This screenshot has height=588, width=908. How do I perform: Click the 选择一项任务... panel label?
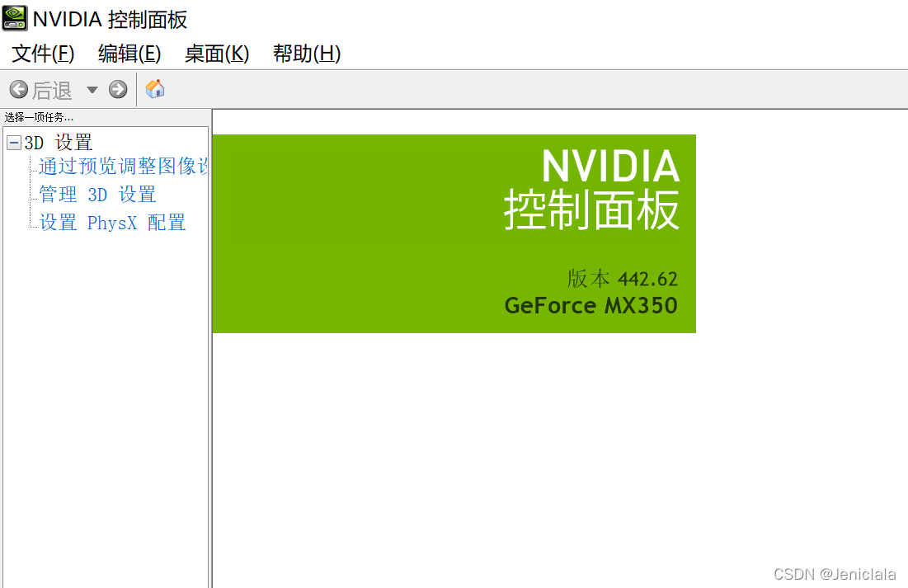(39, 117)
